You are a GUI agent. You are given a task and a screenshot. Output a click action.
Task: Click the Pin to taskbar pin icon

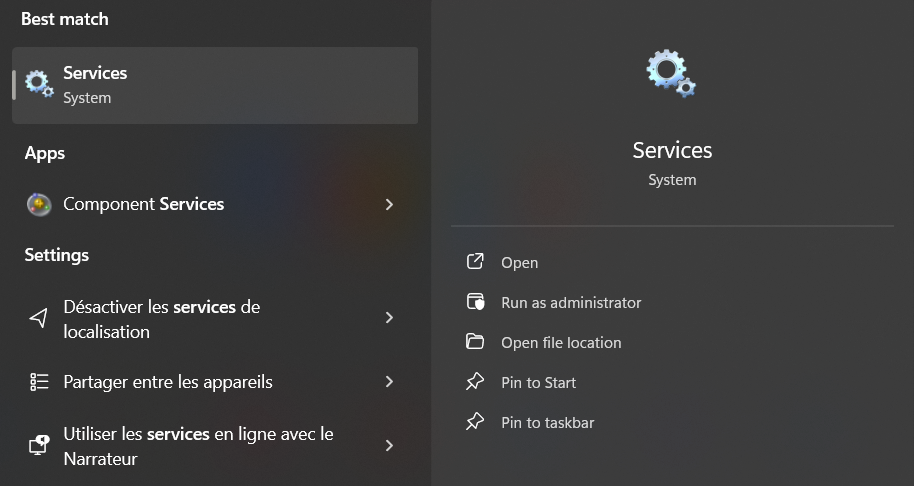click(x=475, y=422)
